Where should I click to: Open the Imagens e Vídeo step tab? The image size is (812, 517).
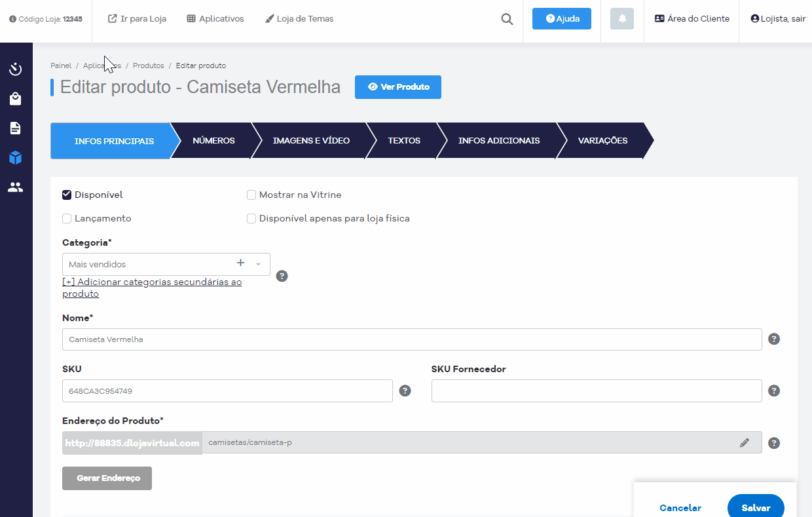311,141
